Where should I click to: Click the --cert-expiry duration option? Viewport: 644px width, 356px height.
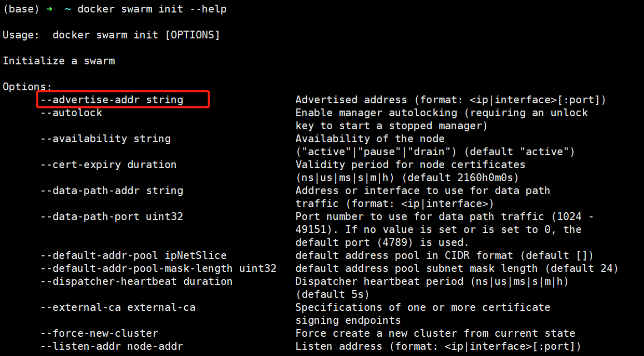tap(109, 165)
